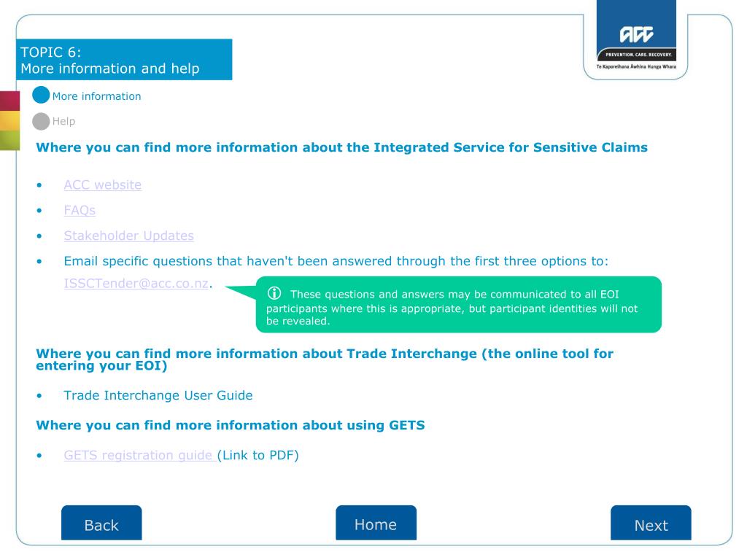Click the Trade Interchange information heading
747x560 pixels.
(325, 359)
